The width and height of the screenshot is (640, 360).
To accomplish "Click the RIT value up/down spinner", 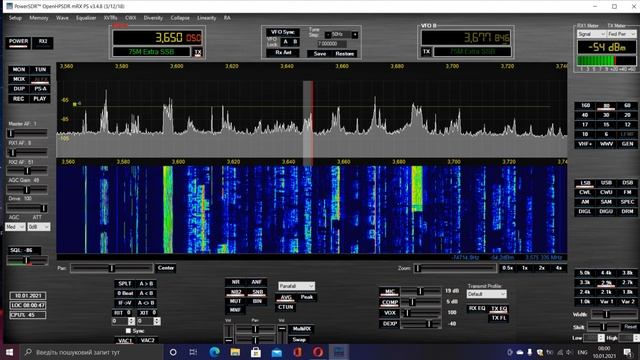I will 131,322.
